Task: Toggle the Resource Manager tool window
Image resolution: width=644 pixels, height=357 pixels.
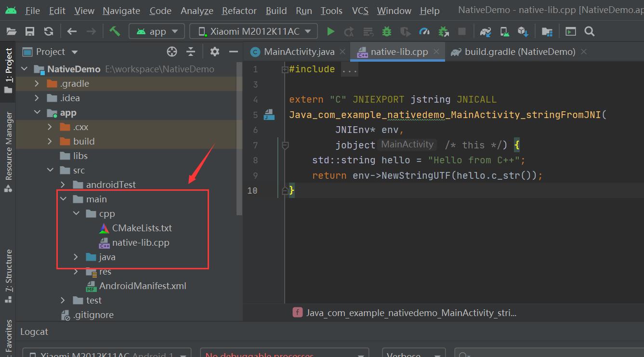Action: tap(8, 152)
